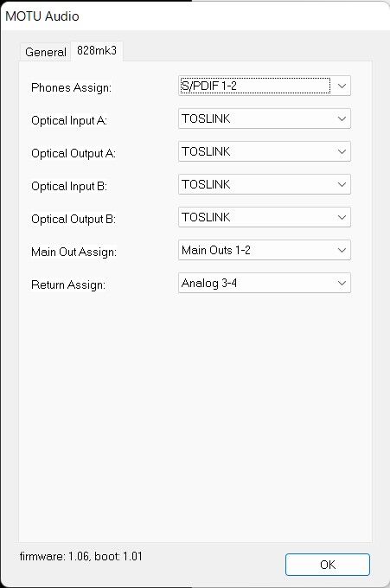390x588 pixels.
Task: Click the MOTU Audio title bar
Action: tap(195, 16)
